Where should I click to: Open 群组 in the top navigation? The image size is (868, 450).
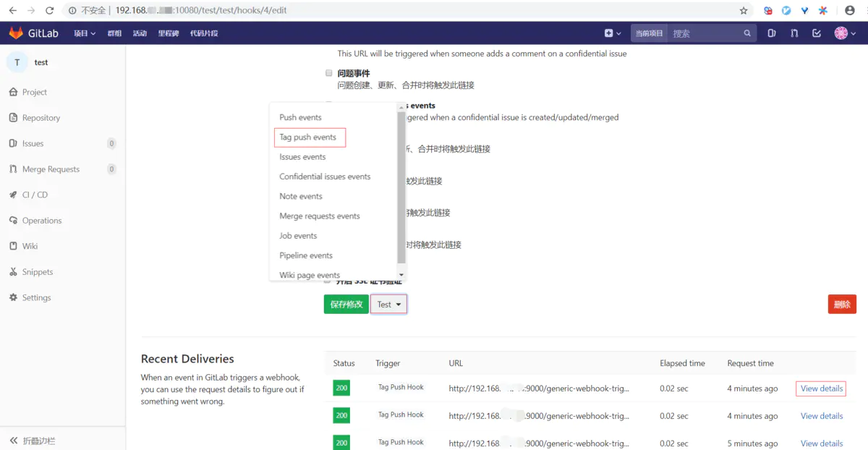tap(114, 33)
